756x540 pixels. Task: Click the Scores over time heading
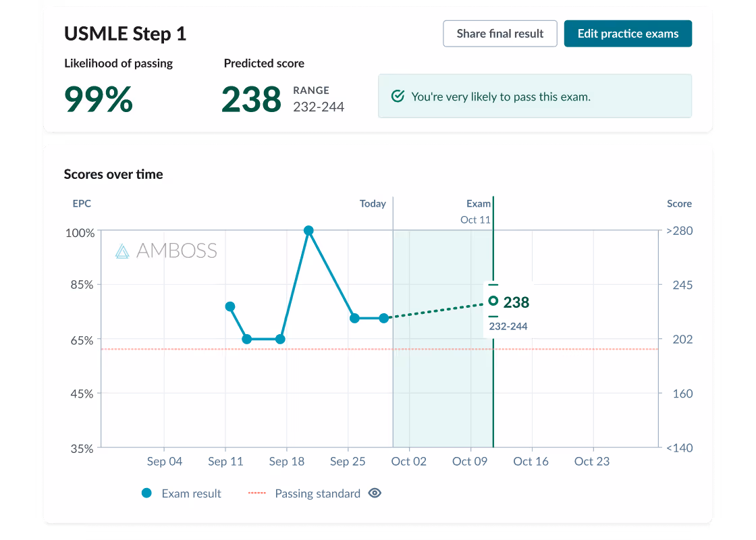point(113,174)
